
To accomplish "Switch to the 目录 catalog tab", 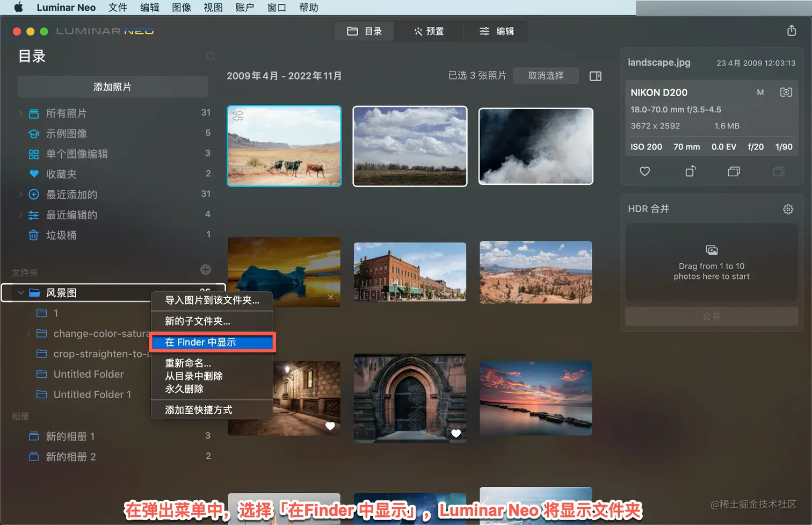I will (364, 31).
